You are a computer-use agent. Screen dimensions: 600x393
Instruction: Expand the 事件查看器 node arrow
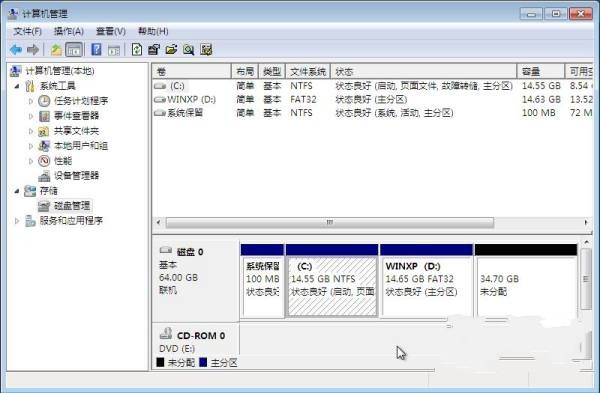(x=31, y=116)
